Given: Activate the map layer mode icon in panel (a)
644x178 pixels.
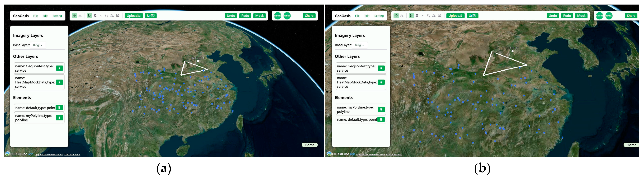Looking at the screenshot, I should [74, 16].
